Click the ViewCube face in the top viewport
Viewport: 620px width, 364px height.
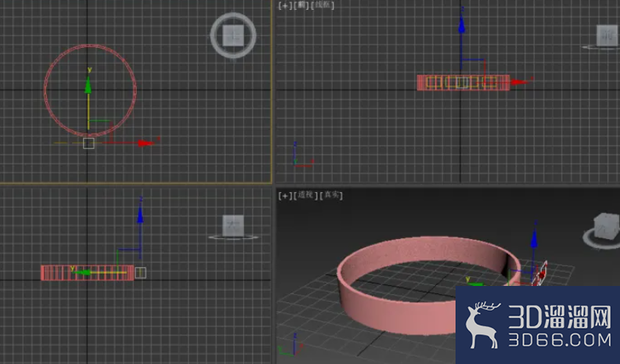(234, 35)
